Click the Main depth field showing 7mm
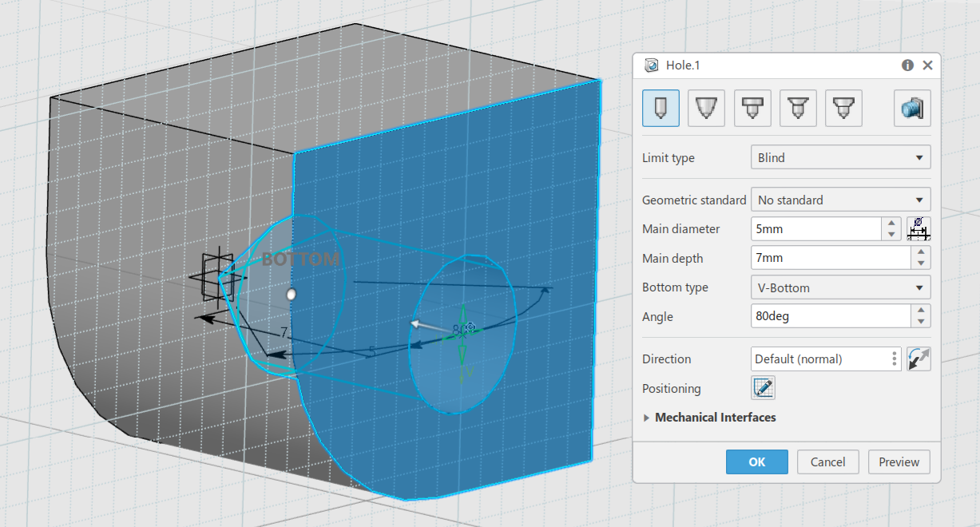The height and width of the screenshot is (527, 980). pos(831,258)
